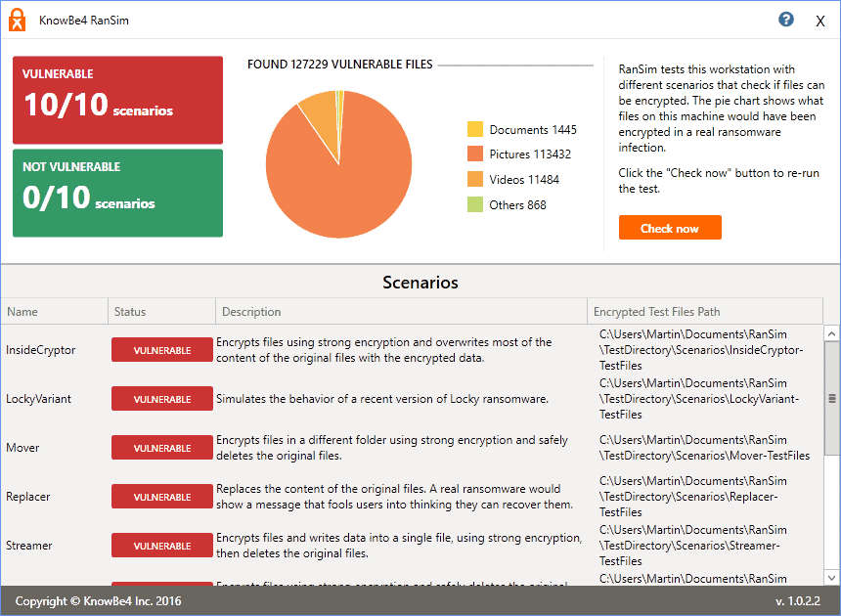The width and height of the screenshot is (841, 616).
Task: Click the VULNERABLE badge for InsideCryptor
Action: click(x=161, y=349)
